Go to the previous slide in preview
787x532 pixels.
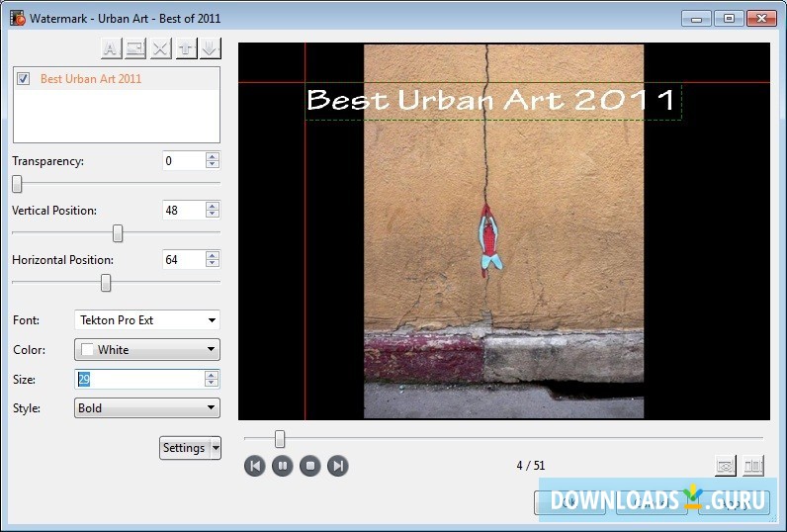click(254, 466)
